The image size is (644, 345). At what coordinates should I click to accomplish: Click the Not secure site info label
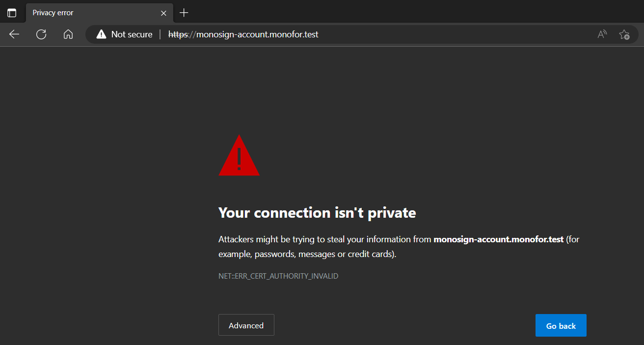[132, 34]
